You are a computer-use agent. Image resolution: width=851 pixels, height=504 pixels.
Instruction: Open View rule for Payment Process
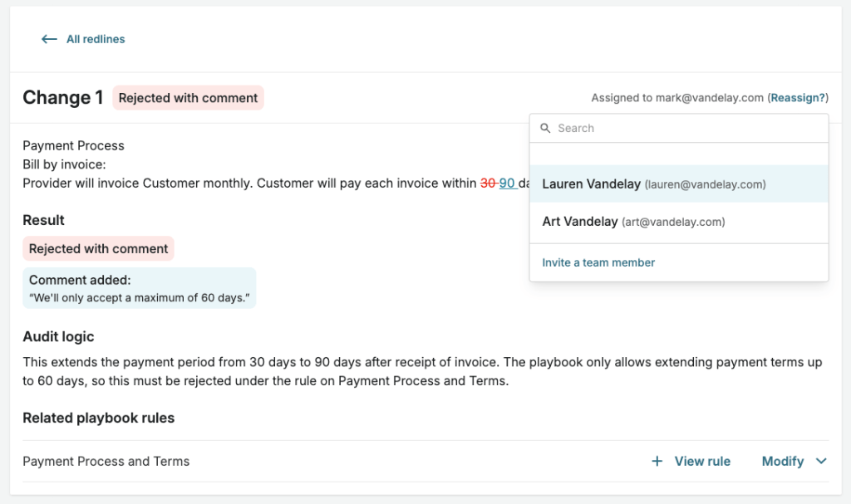[x=701, y=461]
